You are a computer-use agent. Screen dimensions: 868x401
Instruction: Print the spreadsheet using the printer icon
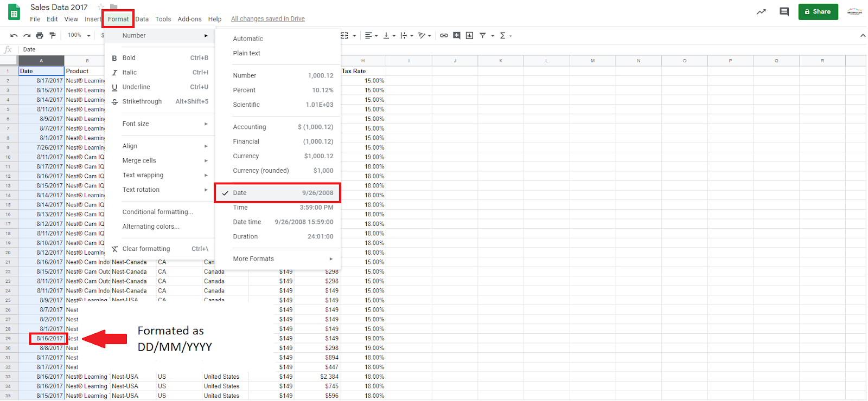pyautogui.click(x=40, y=35)
